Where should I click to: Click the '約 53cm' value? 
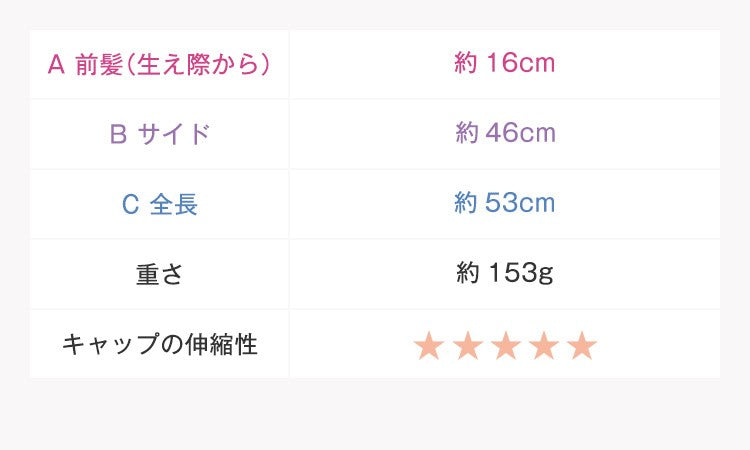coord(504,204)
